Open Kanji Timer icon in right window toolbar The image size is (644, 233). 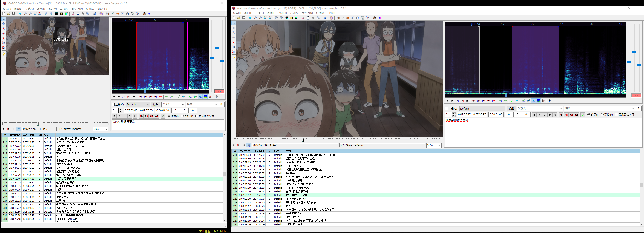pos(363,18)
